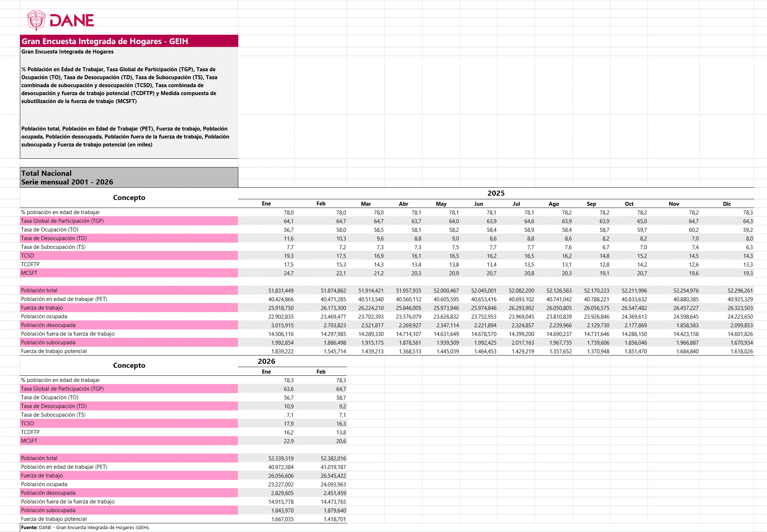Select the Oct 2025 Fuerza de trabajo value 26.547,482
Image resolution: width=767 pixels, height=532 pixels.
tap(634, 308)
